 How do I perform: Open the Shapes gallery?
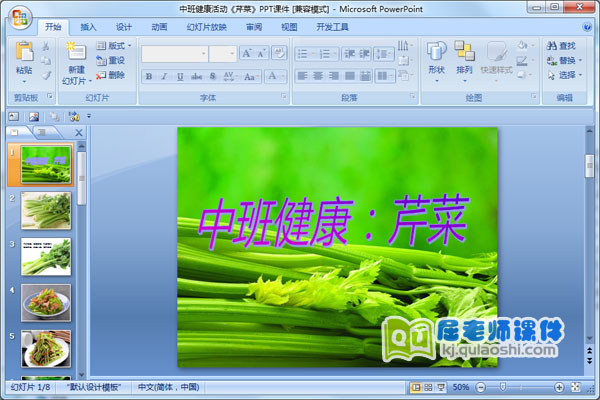436,61
